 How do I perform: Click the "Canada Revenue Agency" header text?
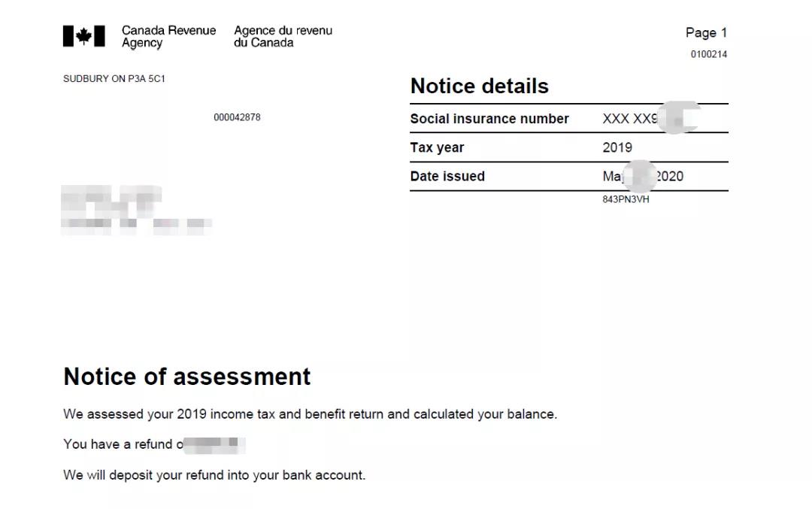point(168,37)
